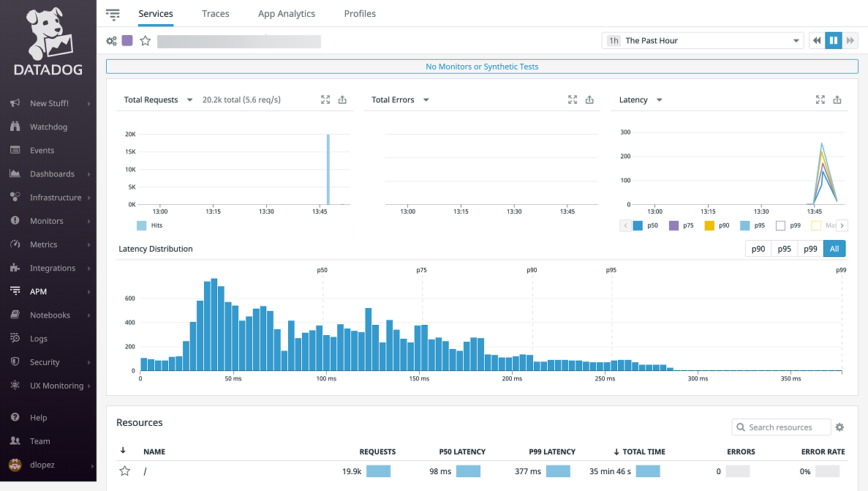Viewport: 868px width, 491px height.
Task: Click the Notebooks icon in sidebar
Action: click(x=15, y=315)
